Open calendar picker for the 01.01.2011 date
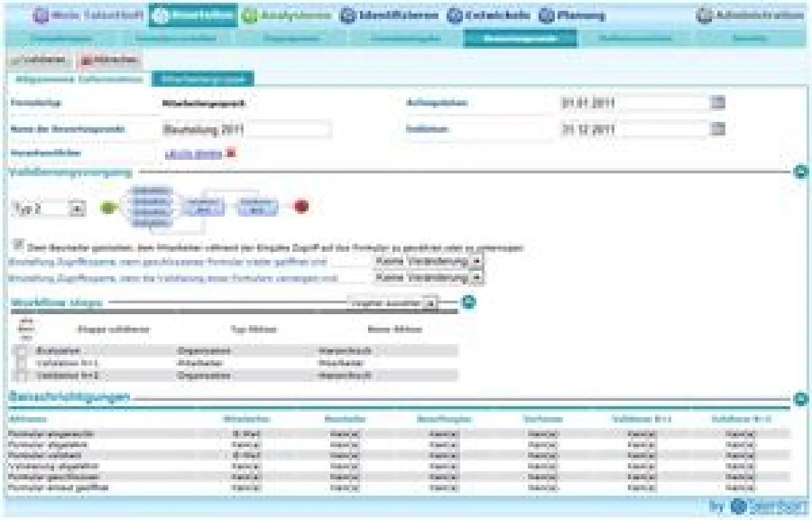The image size is (812, 520). pos(719,103)
